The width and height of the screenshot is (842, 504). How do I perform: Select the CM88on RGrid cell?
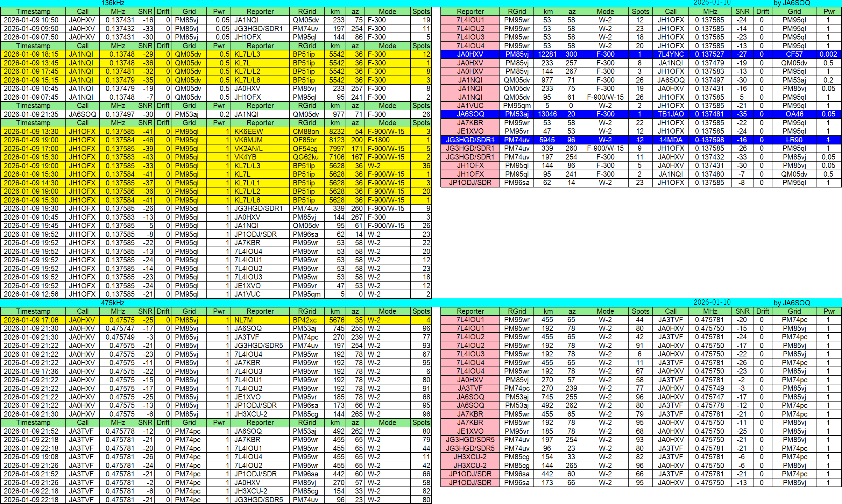(306, 132)
